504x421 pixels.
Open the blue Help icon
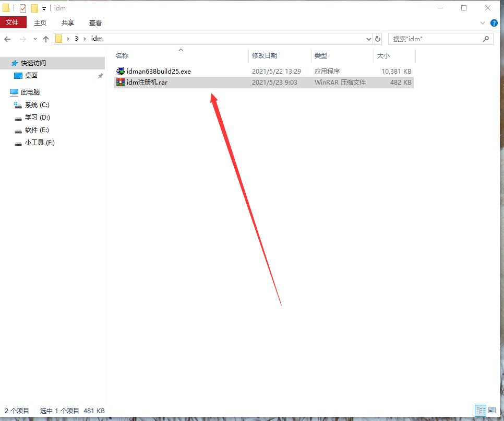tap(494, 23)
